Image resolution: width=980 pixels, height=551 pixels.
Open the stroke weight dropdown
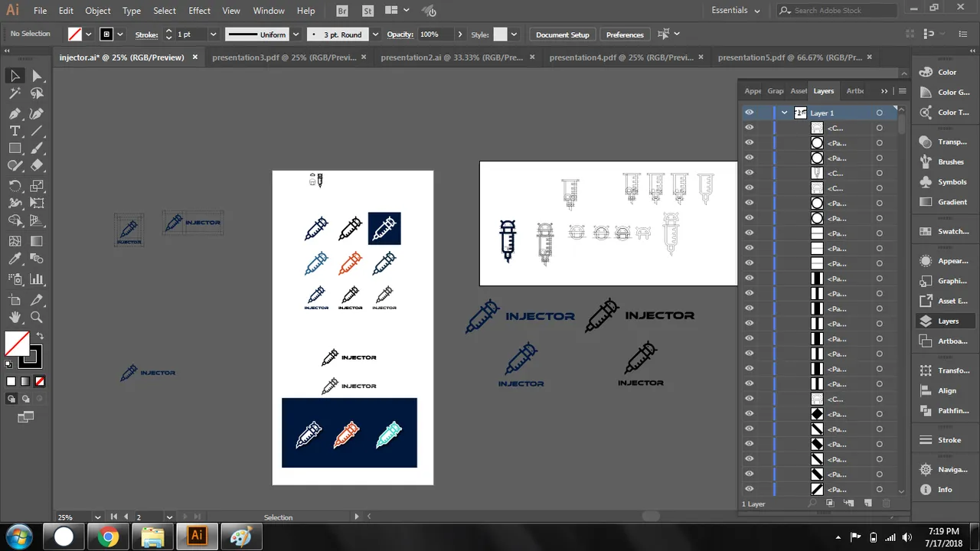pyautogui.click(x=213, y=34)
